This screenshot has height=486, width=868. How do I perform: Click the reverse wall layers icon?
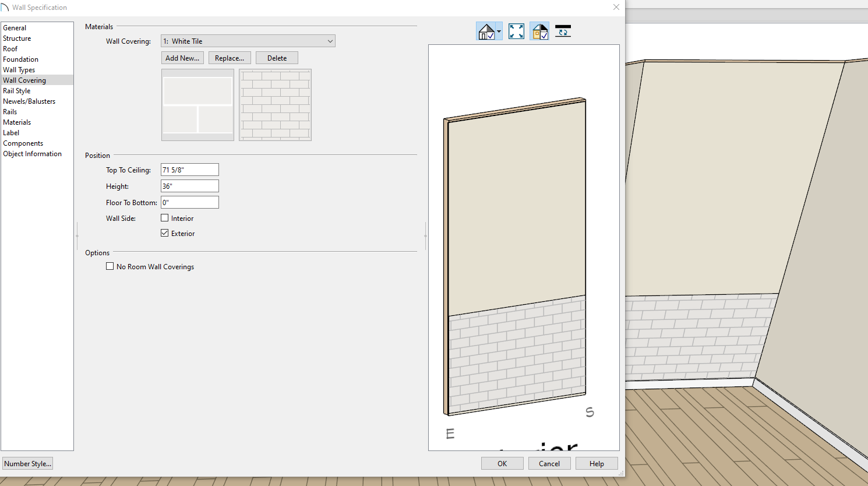point(563,31)
